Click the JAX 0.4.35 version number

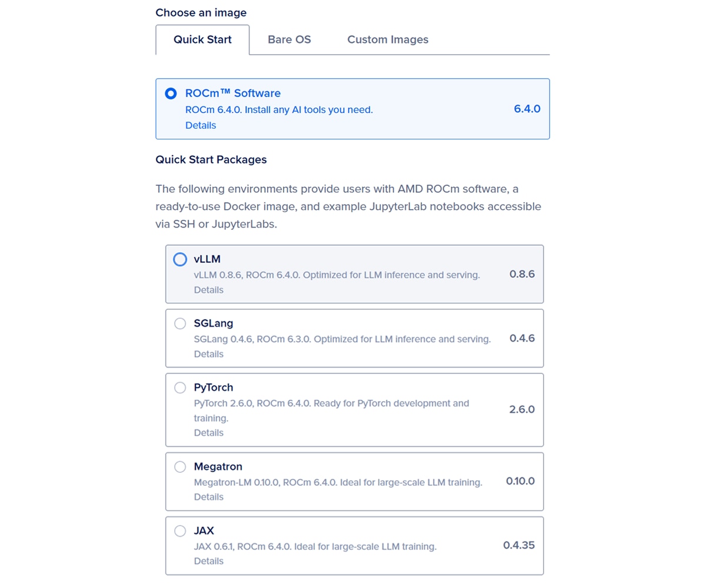point(519,545)
